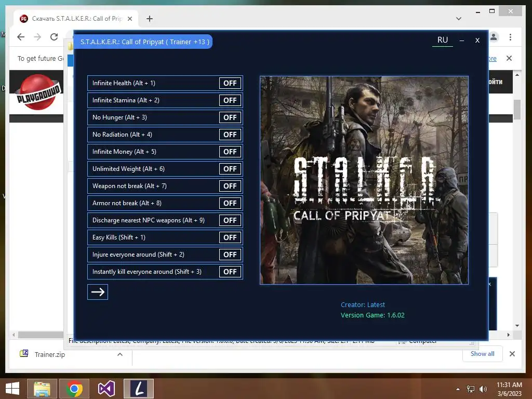This screenshot has width=532, height=399.
Task: Select trainer app in taskbar
Action: click(x=138, y=389)
